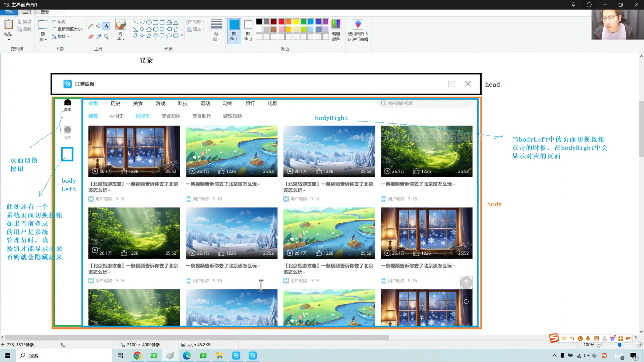The height and width of the screenshot is (362, 644).
Task: Switch to the View (查看) tab
Action: [45, 12]
